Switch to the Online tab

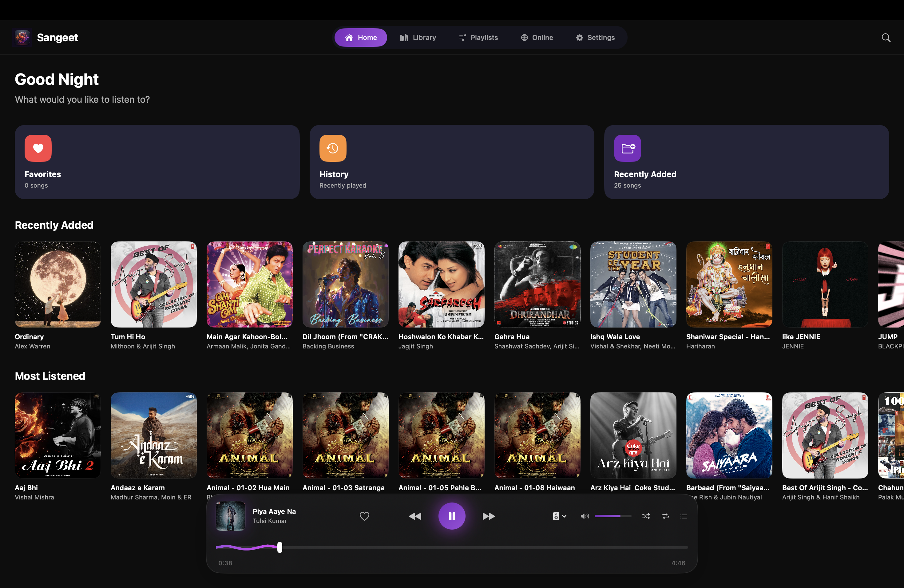(x=537, y=38)
